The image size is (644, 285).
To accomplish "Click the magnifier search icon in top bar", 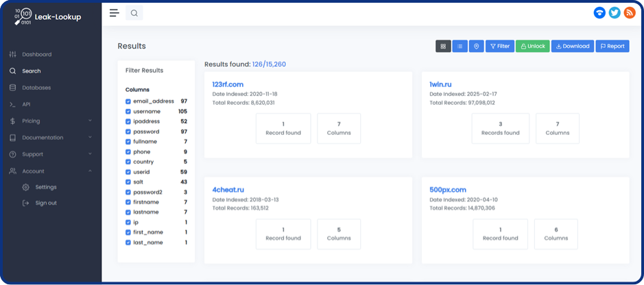I will point(134,13).
